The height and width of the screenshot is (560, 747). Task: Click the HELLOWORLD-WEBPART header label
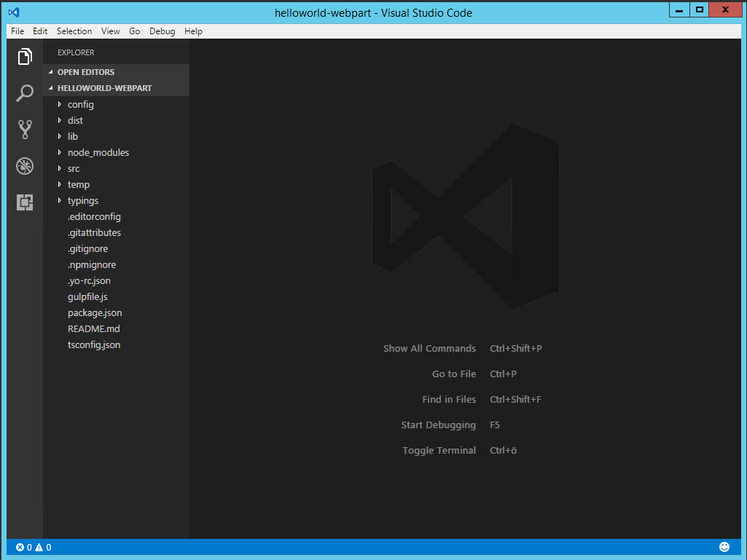105,88
